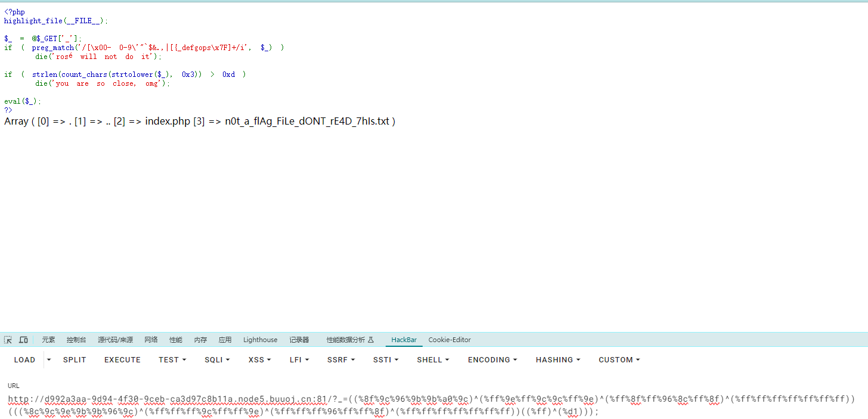
Task: Open the XSS dropdown
Action: (259, 360)
